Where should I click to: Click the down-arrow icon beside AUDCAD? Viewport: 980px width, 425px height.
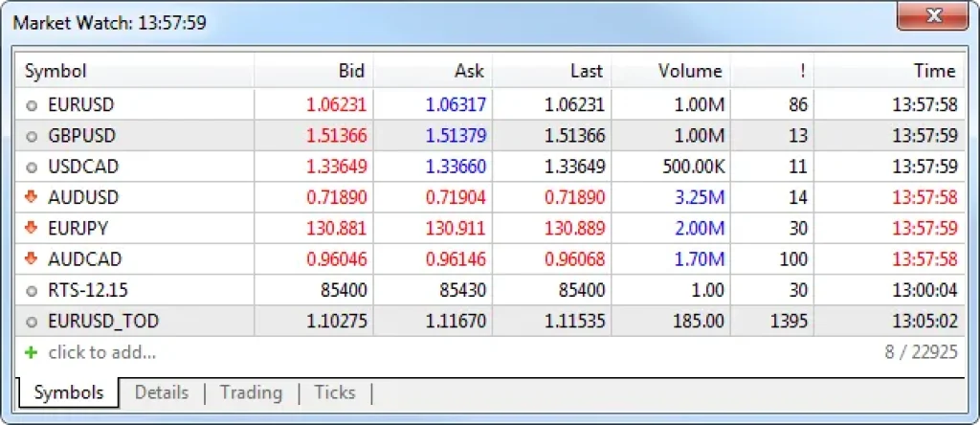[32, 258]
